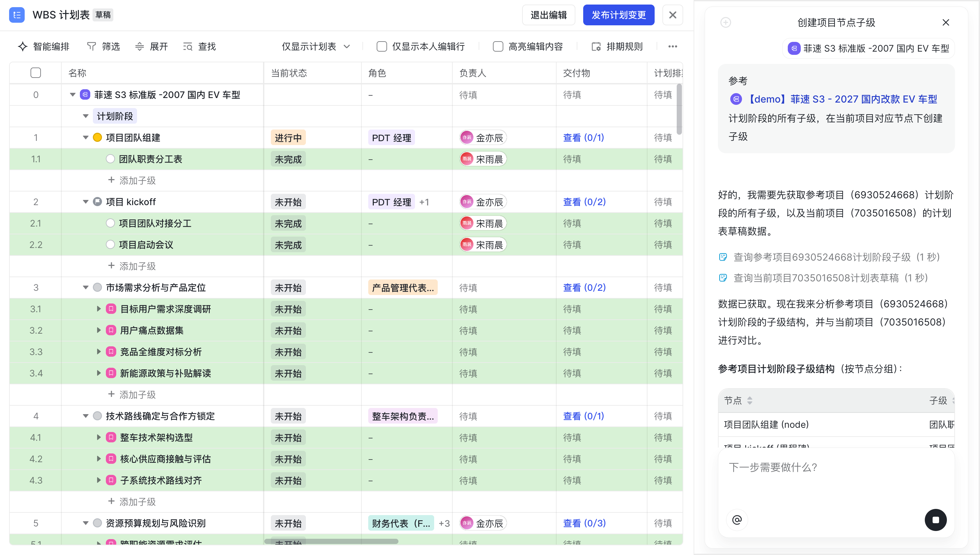The width and height of the screenshot is (980, 555).
Task: Click the PDT 经理 role tag of 项目团队组建
Action: pos(392,138)
